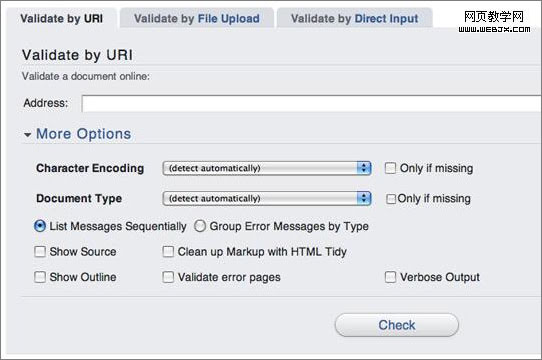
Task: Select Group Error Messages by Type
Action: point(200,226)
